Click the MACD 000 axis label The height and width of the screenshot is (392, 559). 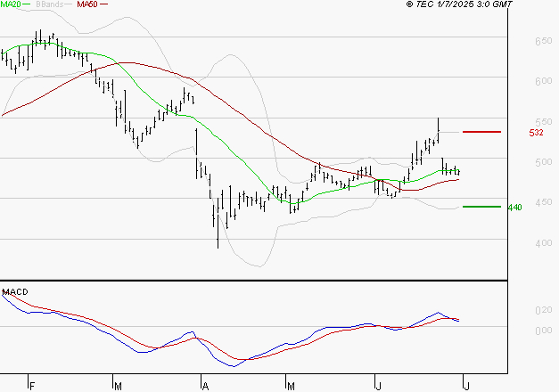point(543,331)
